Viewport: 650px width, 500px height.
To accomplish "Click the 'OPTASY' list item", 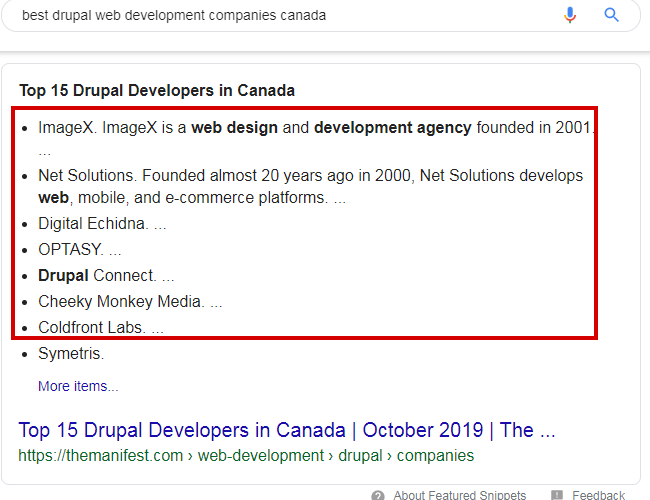I will click(80, 250).
